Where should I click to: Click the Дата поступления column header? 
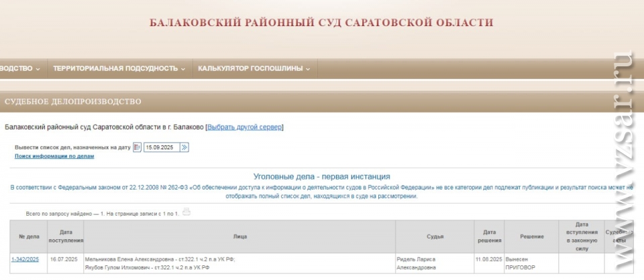[66, 236]
